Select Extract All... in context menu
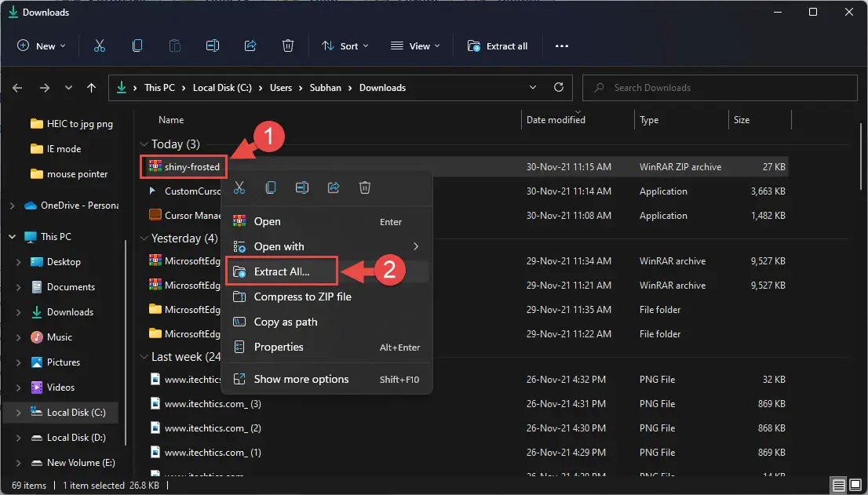The width and height of the screenshot is (868, 495). pos(326,271)
